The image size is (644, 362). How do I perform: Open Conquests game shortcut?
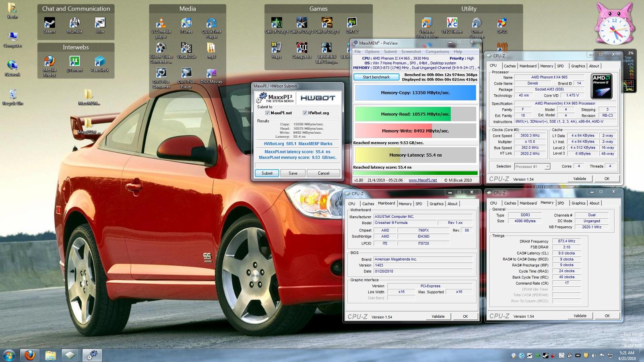pos(302,51)
